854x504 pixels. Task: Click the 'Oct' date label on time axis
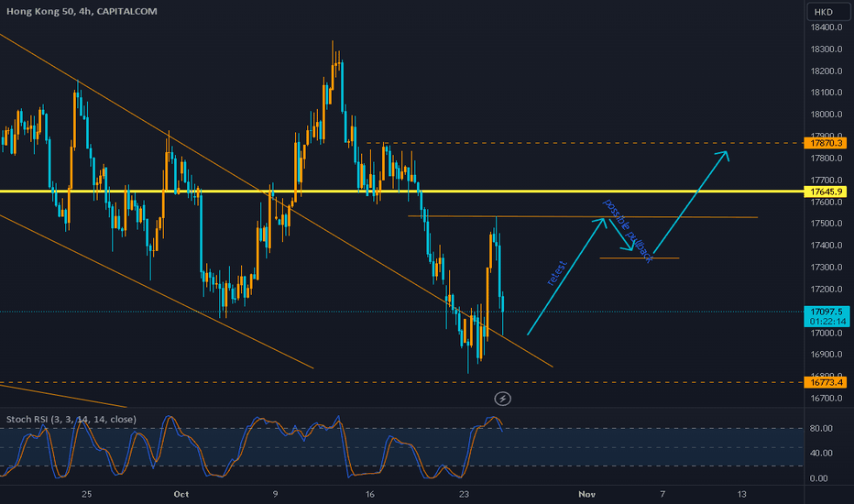tap(181, 494)
